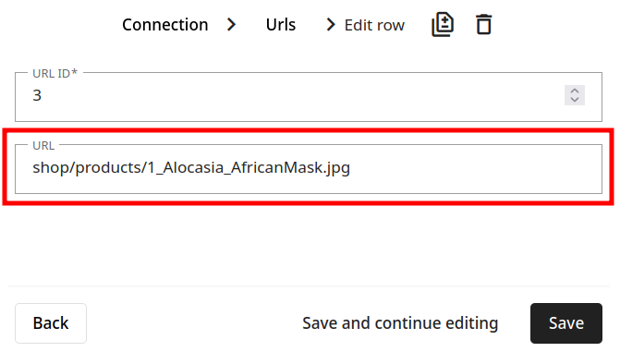Increase URL ID using the up arrow
Viewport: 620px width, 364px height.
point(575,91)
